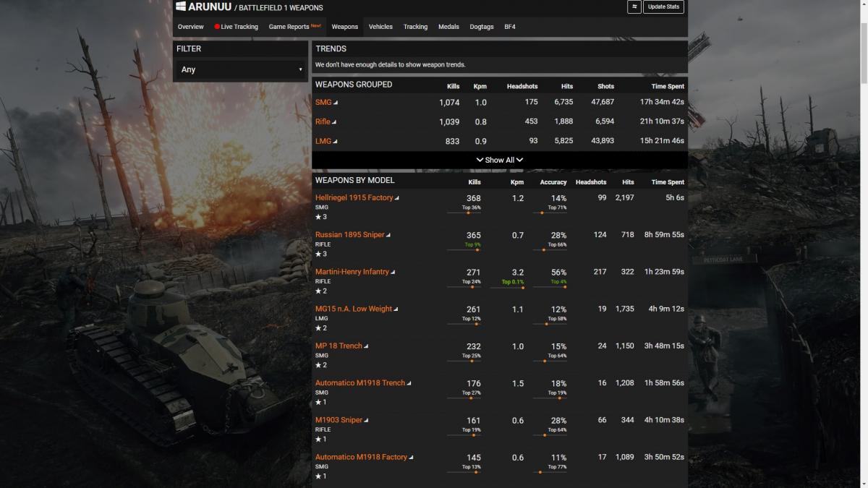The height and width of the screenshot is (488, 868).
Task: Expand triangle beside MP 18 Trench
Action: (x=366, y=346)
